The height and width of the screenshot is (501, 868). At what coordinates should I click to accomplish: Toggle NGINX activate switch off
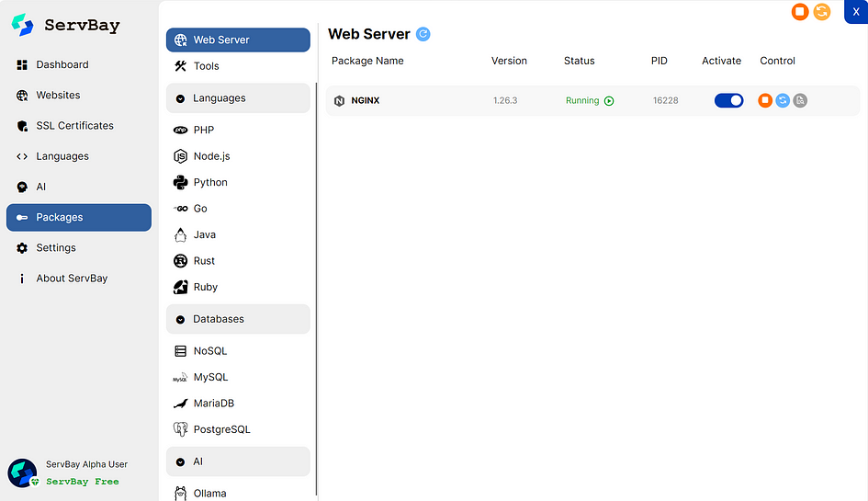(x=728, y=100)
